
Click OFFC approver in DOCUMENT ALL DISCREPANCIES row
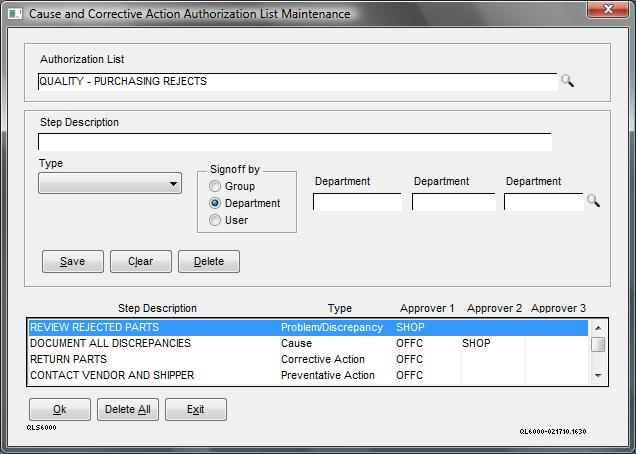coord(409,343)
